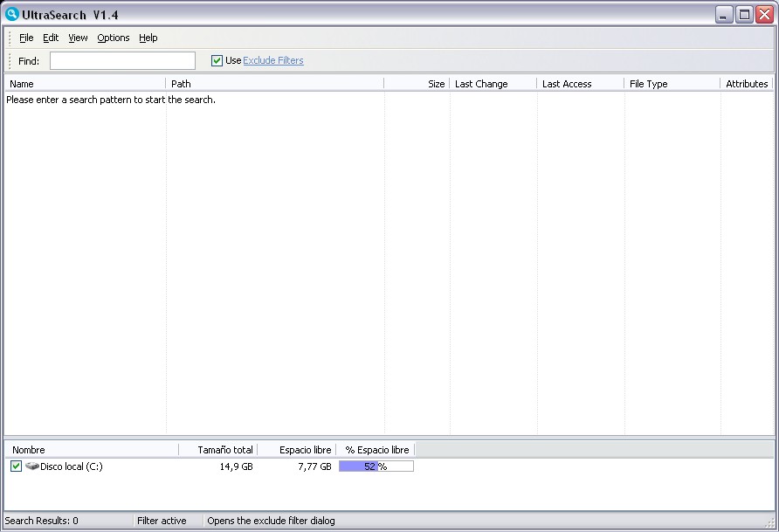
Task: Click the menu bar drag grip handle
Action: 10,38
